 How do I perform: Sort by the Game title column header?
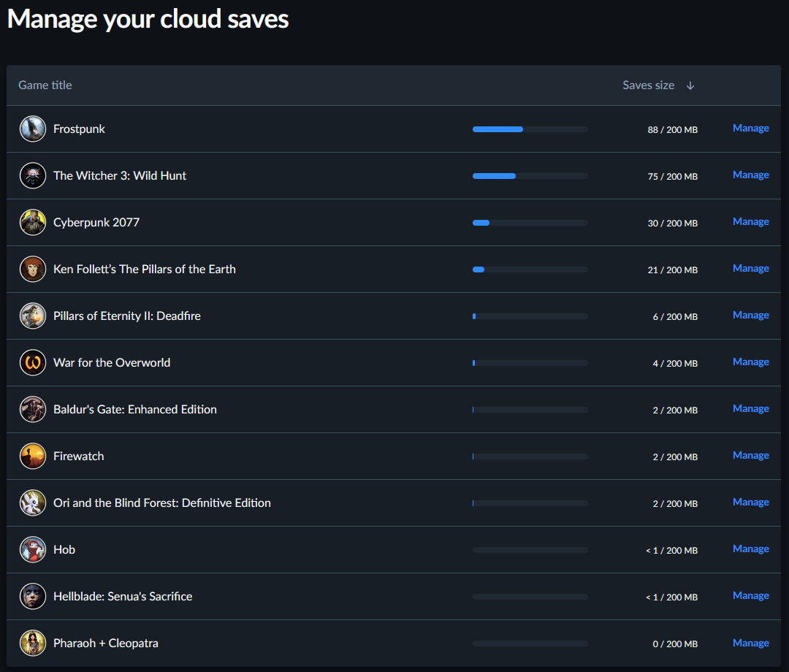[x=45, y=85]
